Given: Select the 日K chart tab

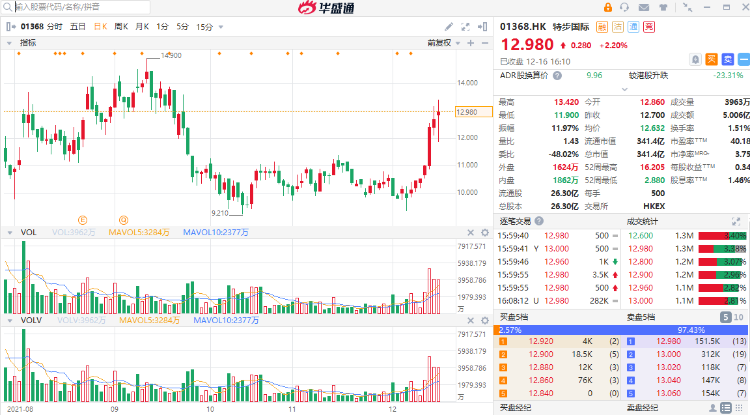Looking at the screenshot, I should click(x=100, y=27).
